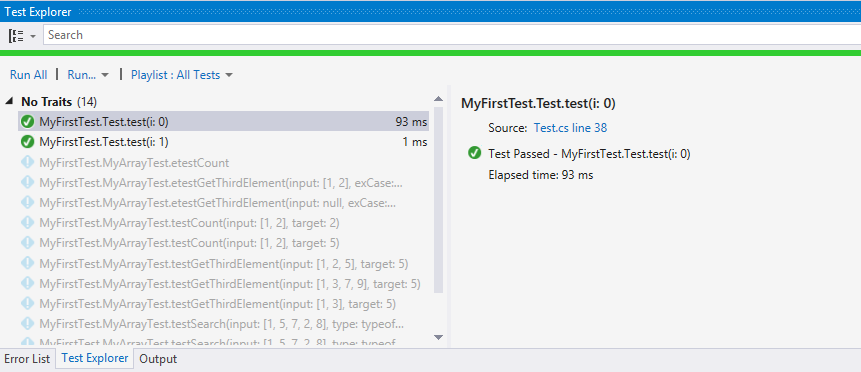The height and width of the screenshot is (372, 861).
Task: Click green passed icon in details pane
Action: (474, 153)
